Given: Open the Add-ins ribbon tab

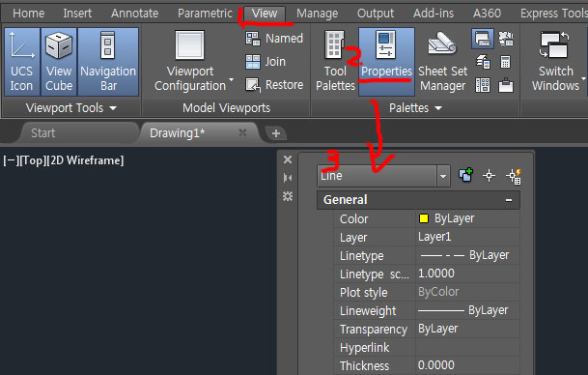Looking at the screenshot, I should pyautogui.click(x=434, y=14).
